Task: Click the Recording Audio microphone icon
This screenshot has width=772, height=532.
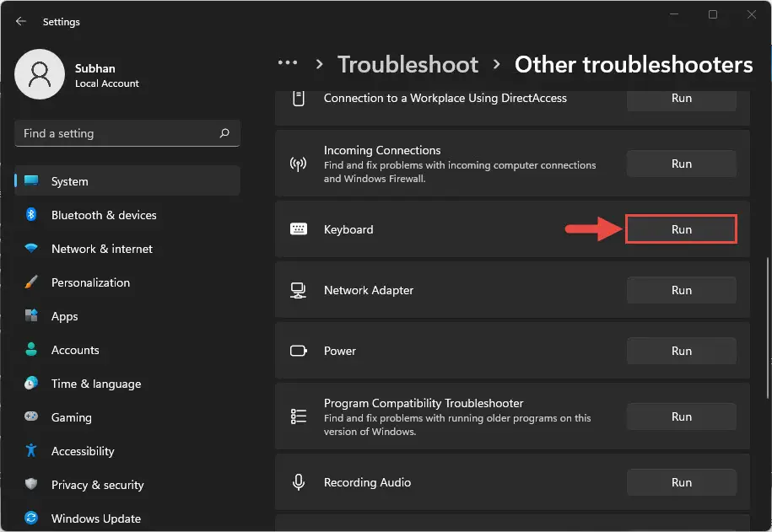Action: [x=298, y=482]
